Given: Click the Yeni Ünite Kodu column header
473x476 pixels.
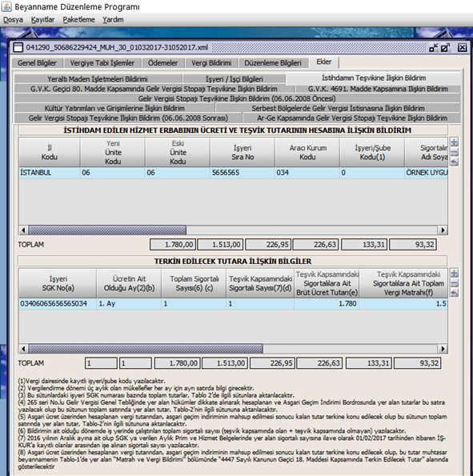Looking at the screenshot, I should 113,152.
